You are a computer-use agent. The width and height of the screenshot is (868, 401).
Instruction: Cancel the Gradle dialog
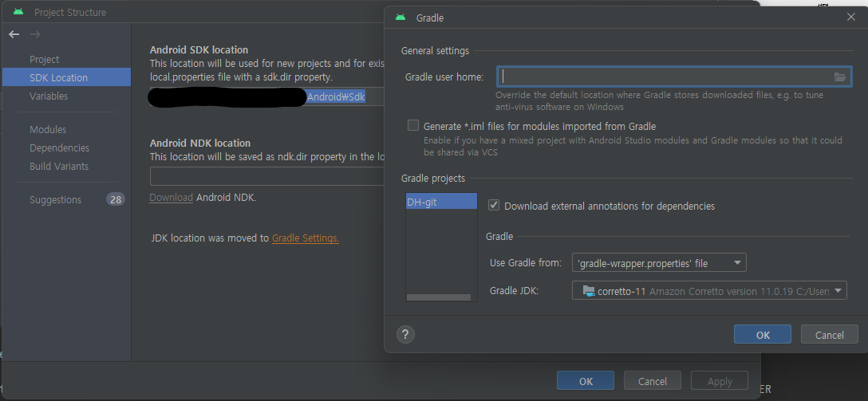pyautogui.click(x=829, y=335)
